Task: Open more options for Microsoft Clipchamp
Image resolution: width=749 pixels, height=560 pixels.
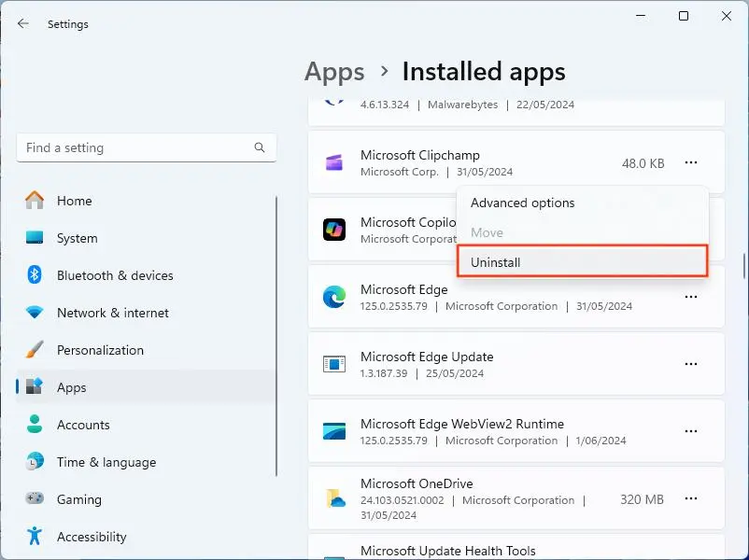Action: pos(691,162)
